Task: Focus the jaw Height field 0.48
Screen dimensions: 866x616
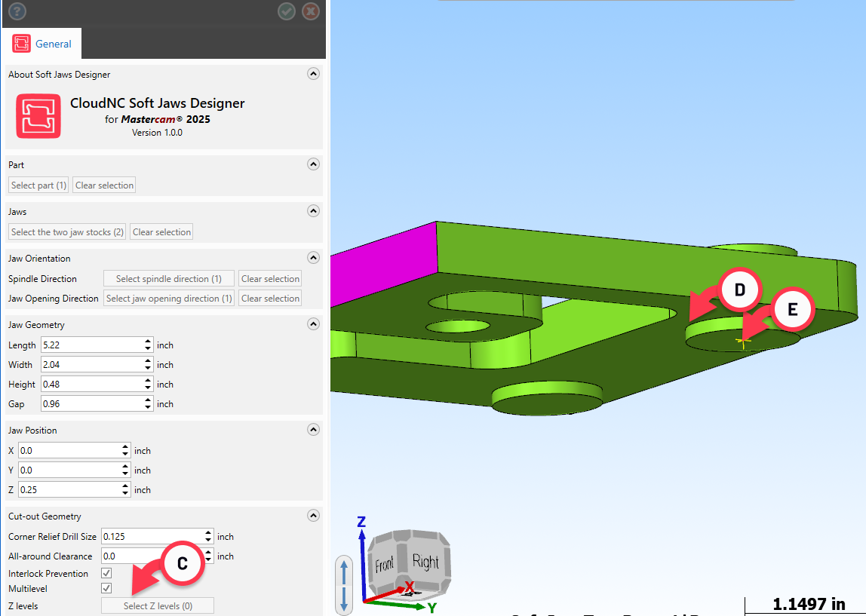Action: 92,385
